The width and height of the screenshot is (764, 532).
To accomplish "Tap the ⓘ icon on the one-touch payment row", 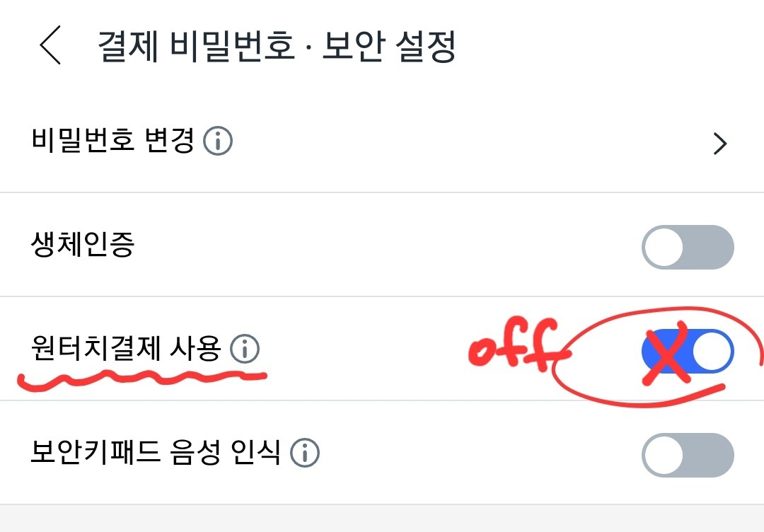I will point(245,348).
